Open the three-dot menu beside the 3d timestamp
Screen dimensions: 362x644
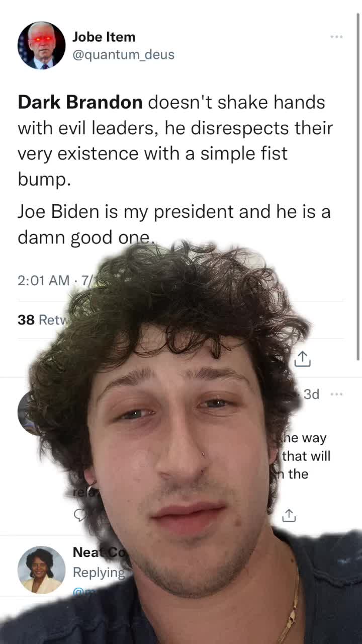[x=336, y=394]
